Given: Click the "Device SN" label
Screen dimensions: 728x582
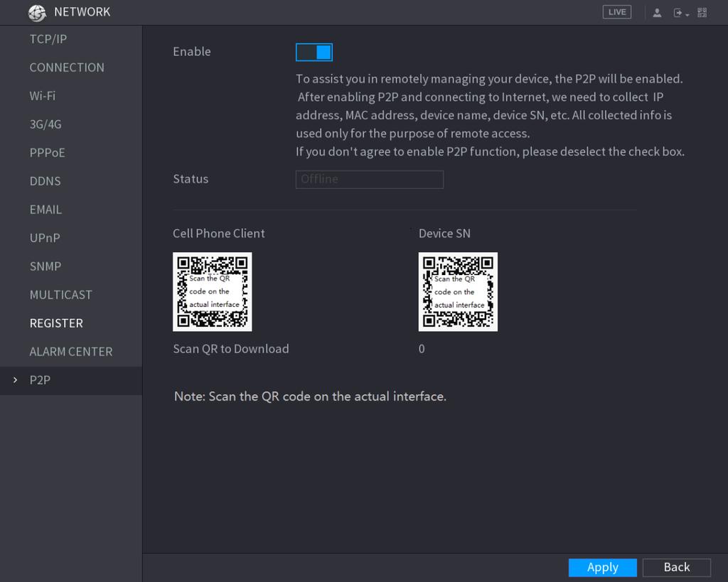Looking at the screenshot, I should (x=444, y=234).
